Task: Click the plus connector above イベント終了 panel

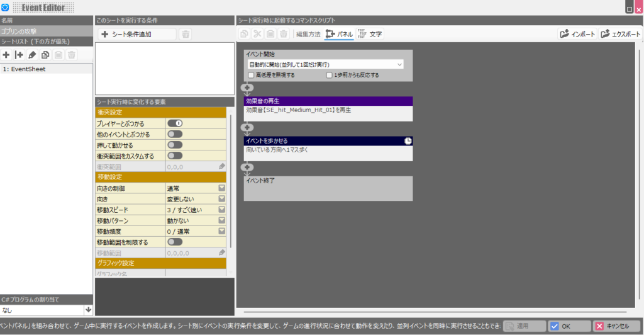Action: pos(247,167)
